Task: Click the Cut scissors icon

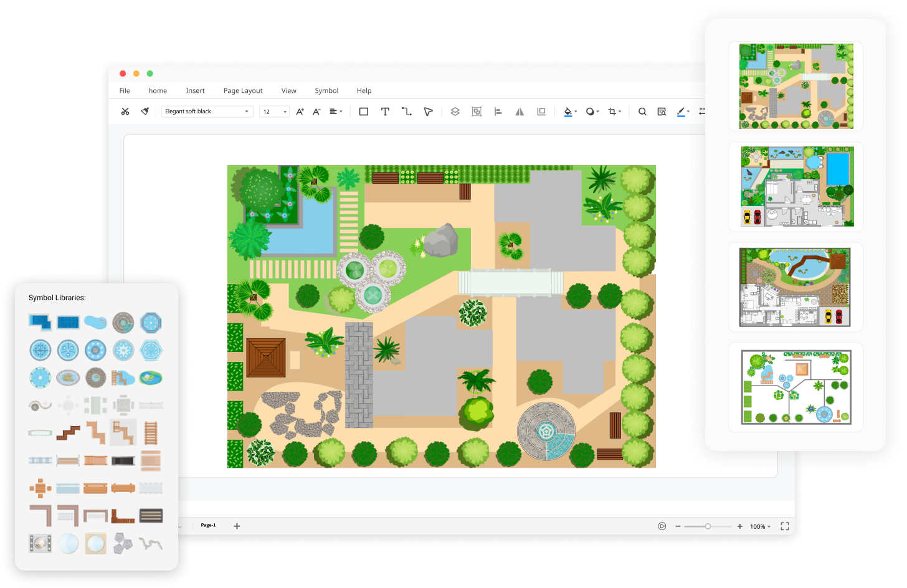Action: coord(125,111)
